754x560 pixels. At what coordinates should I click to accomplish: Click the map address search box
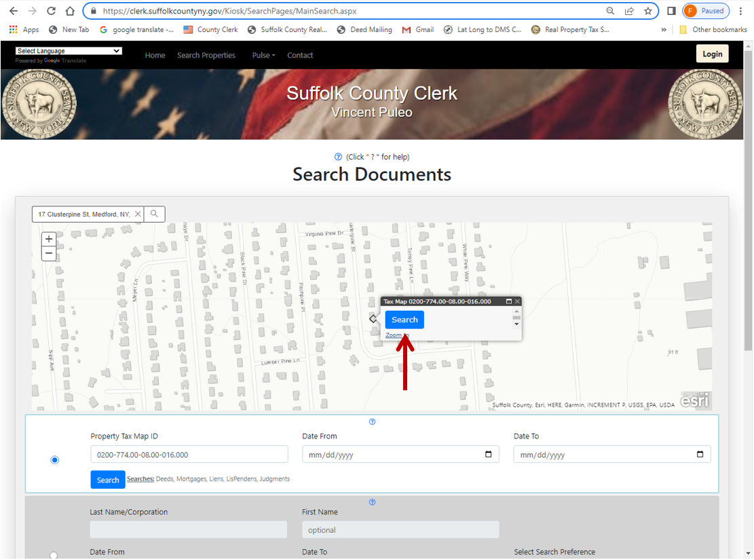[x=84, y=214]
